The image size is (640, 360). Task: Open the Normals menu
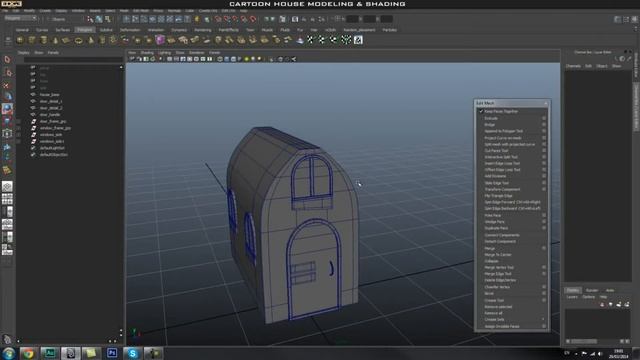click(x=174, y=11)
